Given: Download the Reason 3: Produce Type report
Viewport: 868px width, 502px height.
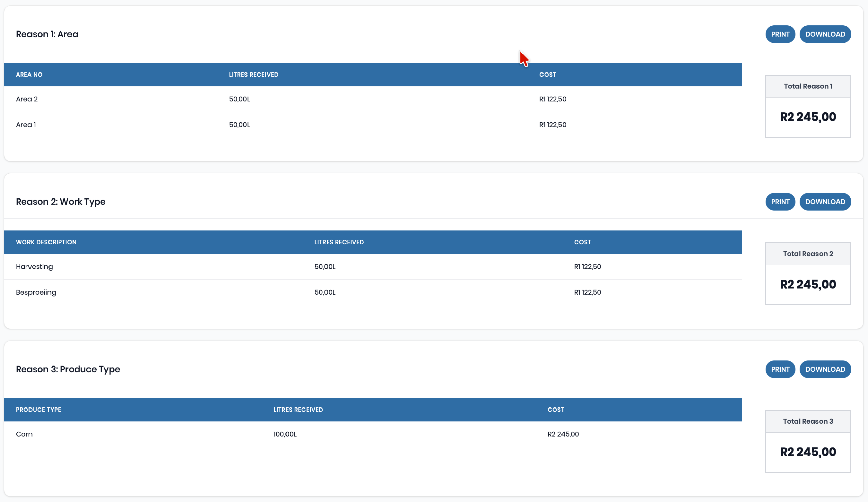Looking at the screenshot, I should click(825, 369).
